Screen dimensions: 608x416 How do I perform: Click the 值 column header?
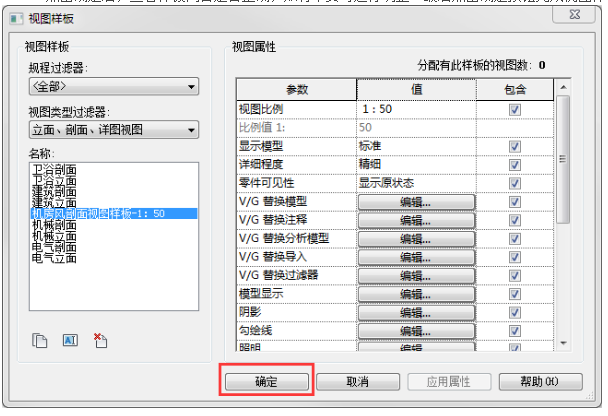415,89
